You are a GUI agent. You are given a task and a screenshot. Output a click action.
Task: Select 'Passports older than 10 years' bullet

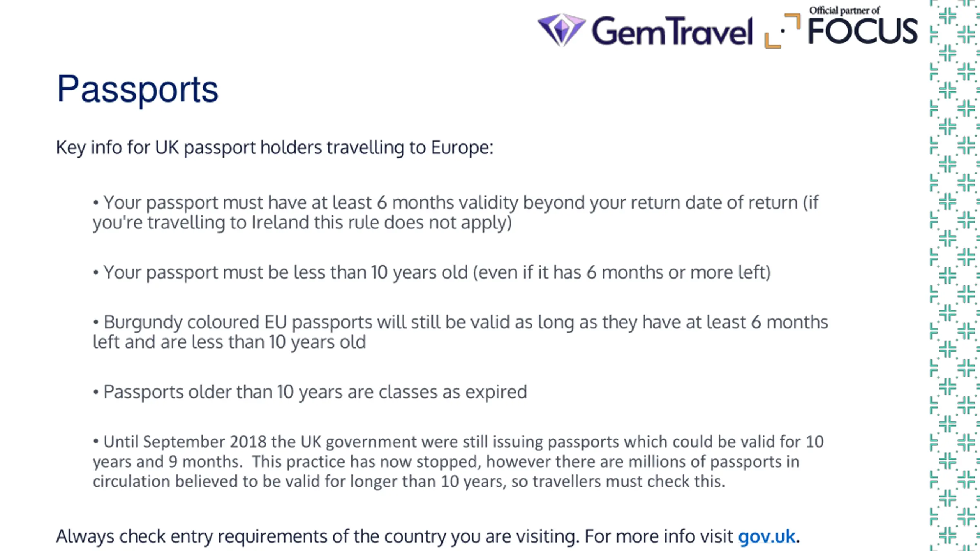[310, 392]
